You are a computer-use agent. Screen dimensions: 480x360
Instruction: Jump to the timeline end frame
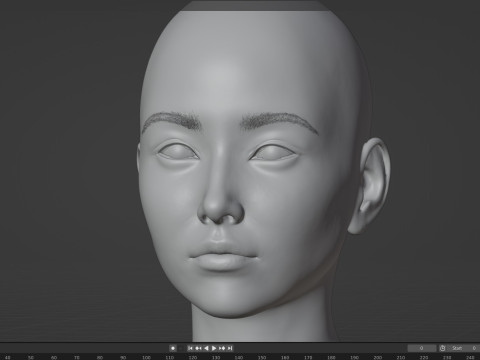pos(229,348)
